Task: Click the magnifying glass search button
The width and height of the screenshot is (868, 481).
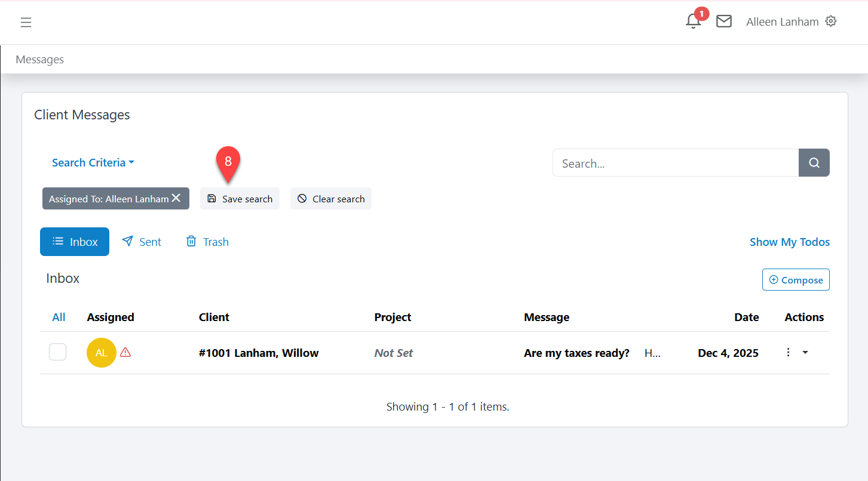Action: pos(814,162)
